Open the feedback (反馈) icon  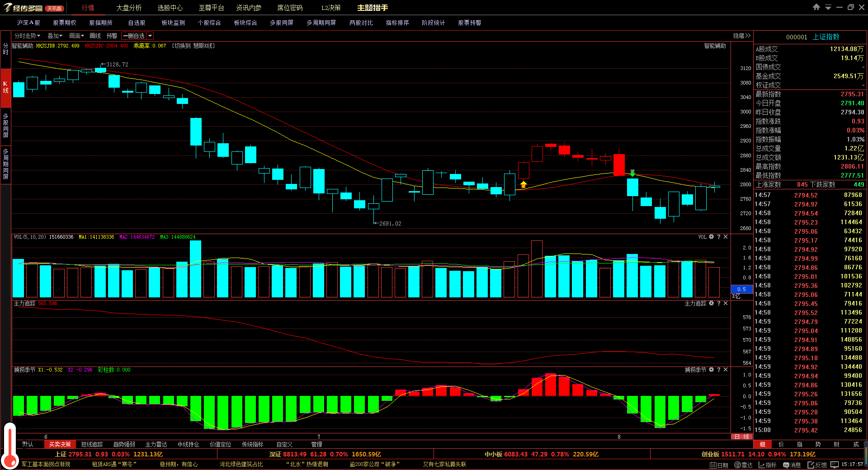tap(817, 465)
